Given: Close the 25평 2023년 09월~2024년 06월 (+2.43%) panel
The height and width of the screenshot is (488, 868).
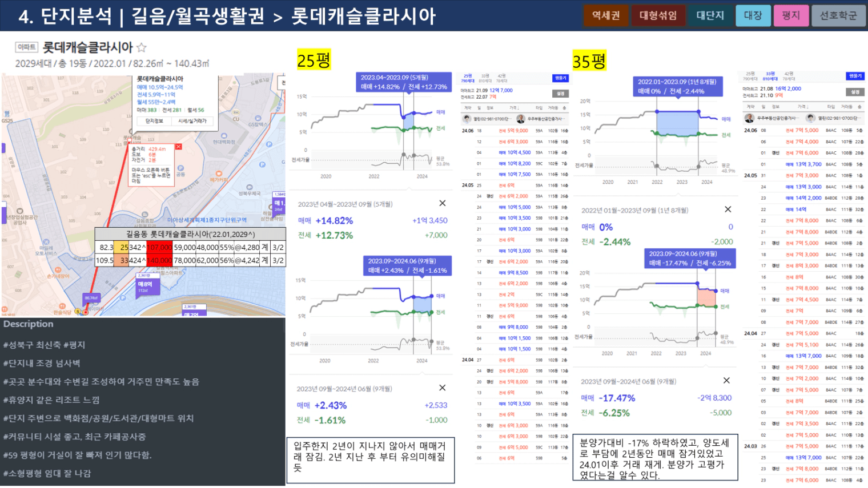Looking at the screenshot, I should coord(442,388).
